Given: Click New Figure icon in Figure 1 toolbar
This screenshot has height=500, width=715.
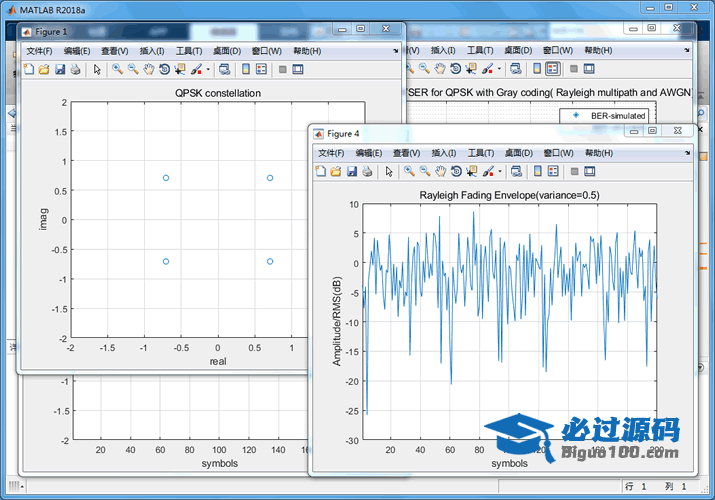Looking at the screenshot, I should tap(29, 69).
